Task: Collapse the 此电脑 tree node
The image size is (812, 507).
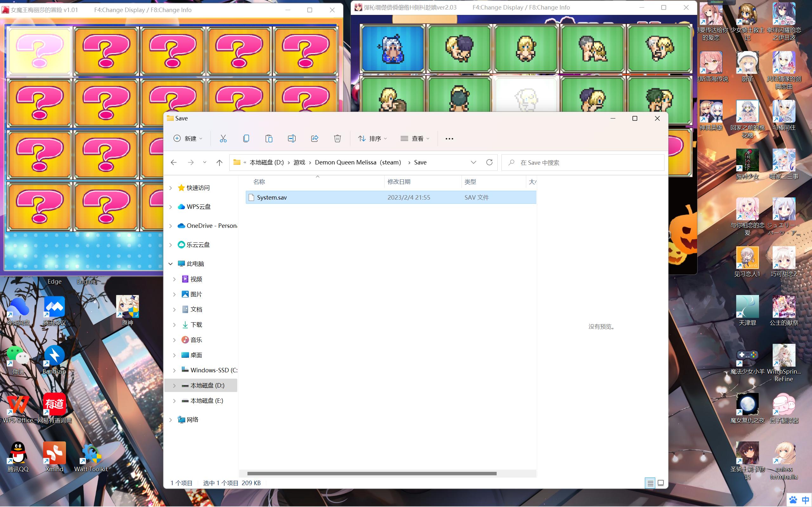Action: click(170, 264)
